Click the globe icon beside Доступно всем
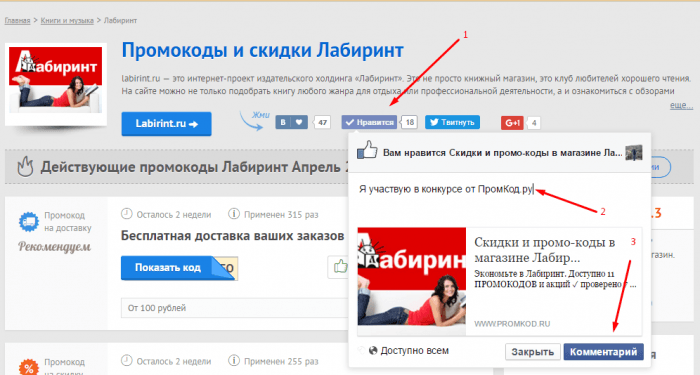 tap(373, 351)
